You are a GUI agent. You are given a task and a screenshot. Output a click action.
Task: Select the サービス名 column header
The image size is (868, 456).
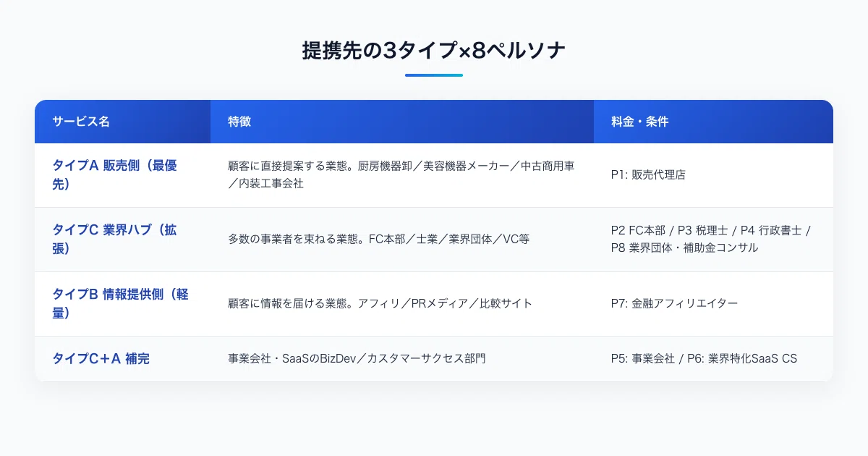click(x=81, y=122)
